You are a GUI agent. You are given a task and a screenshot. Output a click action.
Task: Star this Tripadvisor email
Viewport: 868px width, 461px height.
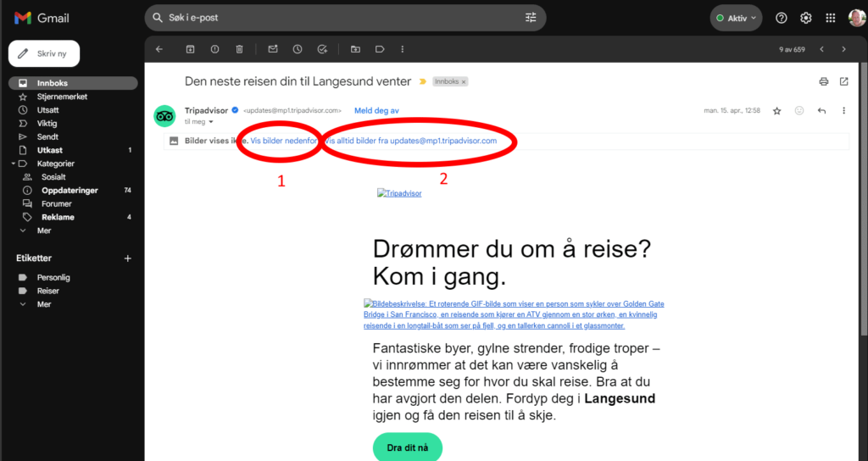[x=777, y=111]
